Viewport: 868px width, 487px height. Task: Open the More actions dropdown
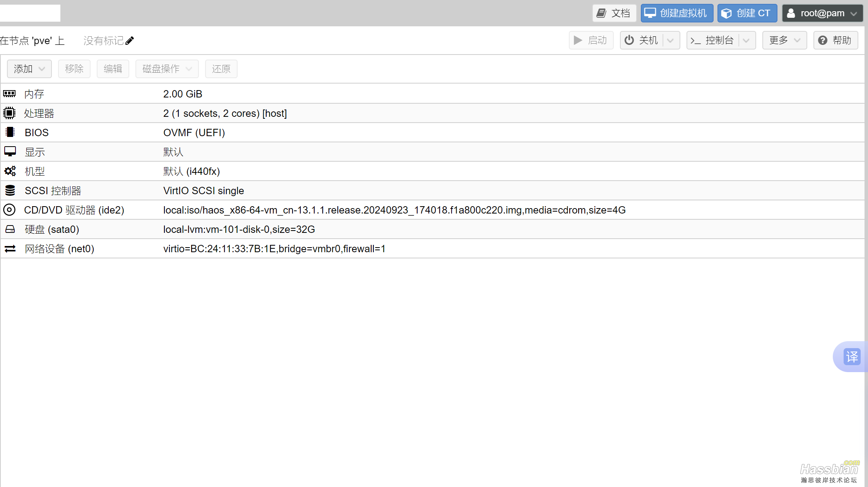point(784,40)
